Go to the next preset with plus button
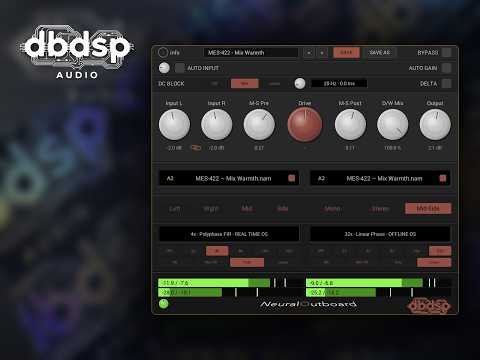 click(322, 53)
